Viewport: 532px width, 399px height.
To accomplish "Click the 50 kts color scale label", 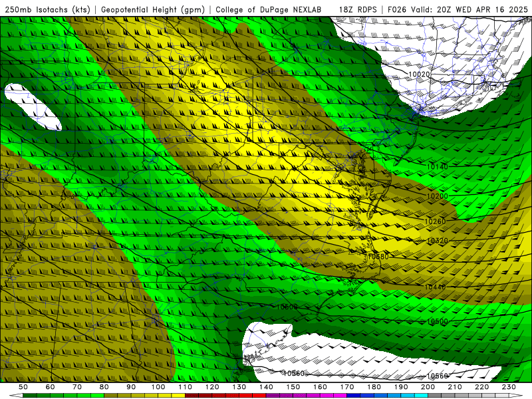I will pyautogui.click(x=23, y=387).
